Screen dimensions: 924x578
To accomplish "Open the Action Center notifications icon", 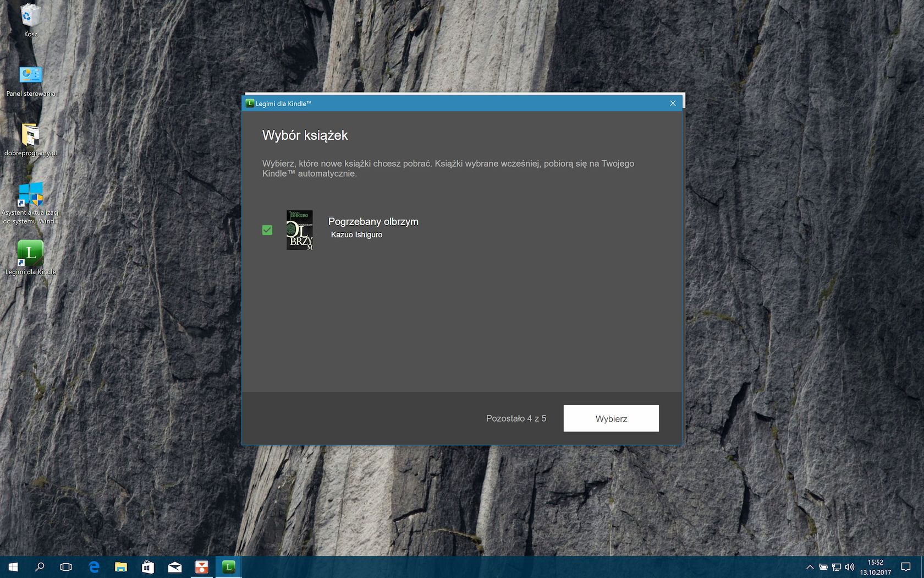I will click(906, 567).
